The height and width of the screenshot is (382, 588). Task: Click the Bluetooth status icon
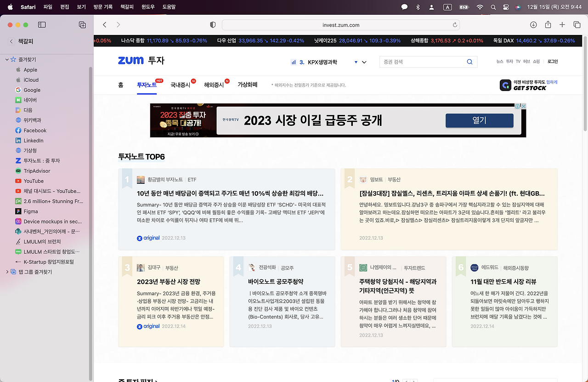pos(418,7)
